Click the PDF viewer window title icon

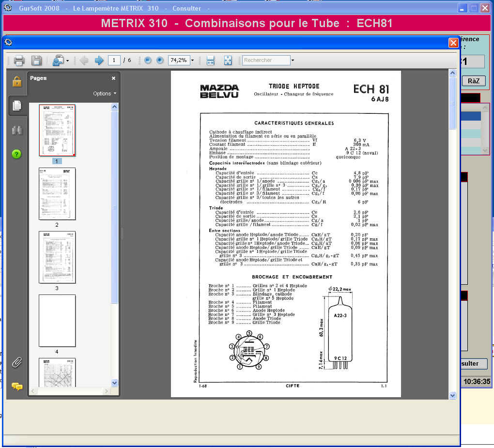9,42
